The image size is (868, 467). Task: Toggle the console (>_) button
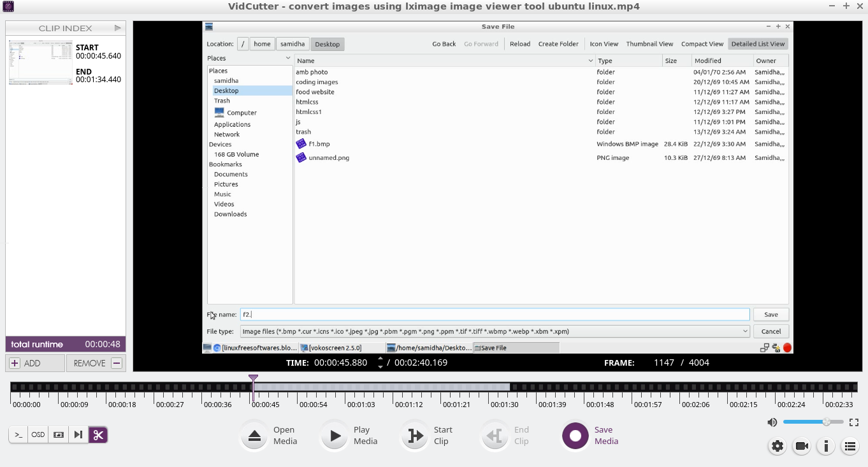(x=18, y=435)
